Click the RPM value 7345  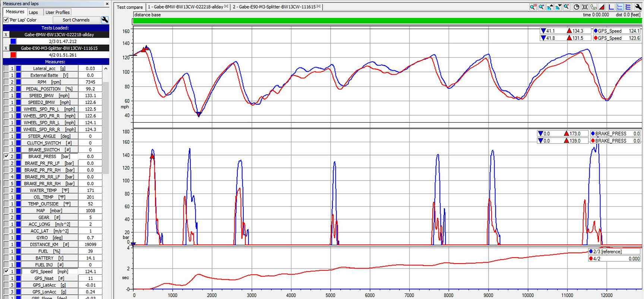tap(90, 82)
